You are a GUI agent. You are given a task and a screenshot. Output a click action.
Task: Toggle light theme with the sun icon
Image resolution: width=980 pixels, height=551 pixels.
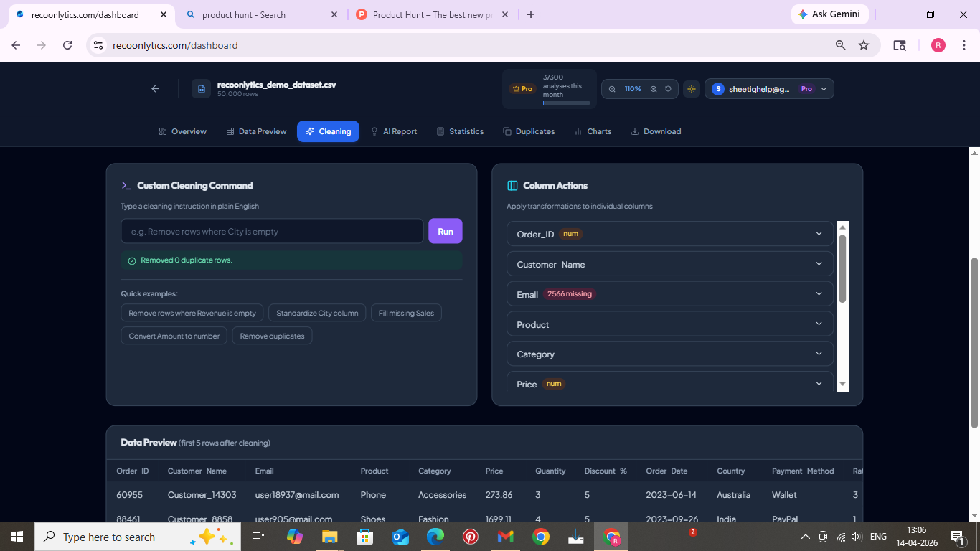692,89
